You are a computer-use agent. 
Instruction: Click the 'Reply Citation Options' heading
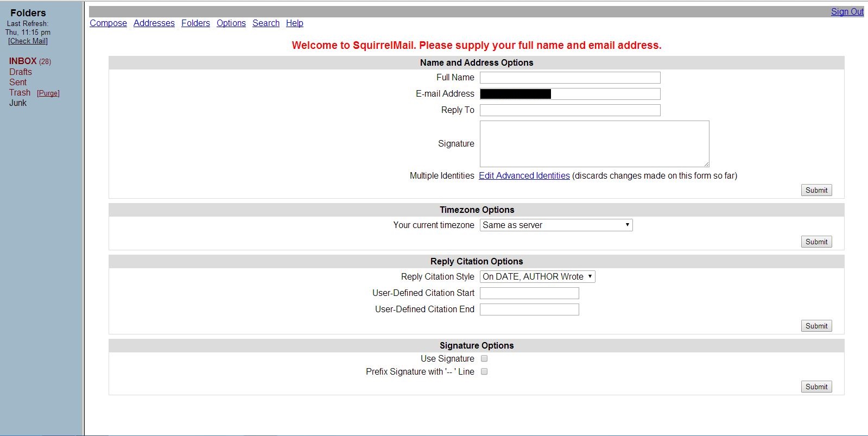point(477,261)
